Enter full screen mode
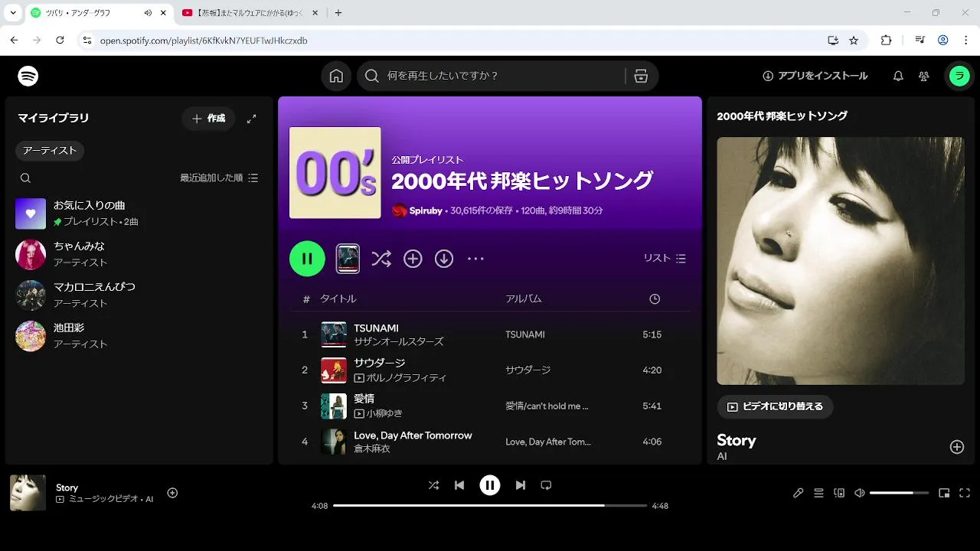This screenshot has width=980, height=551. tap(965, 493)
